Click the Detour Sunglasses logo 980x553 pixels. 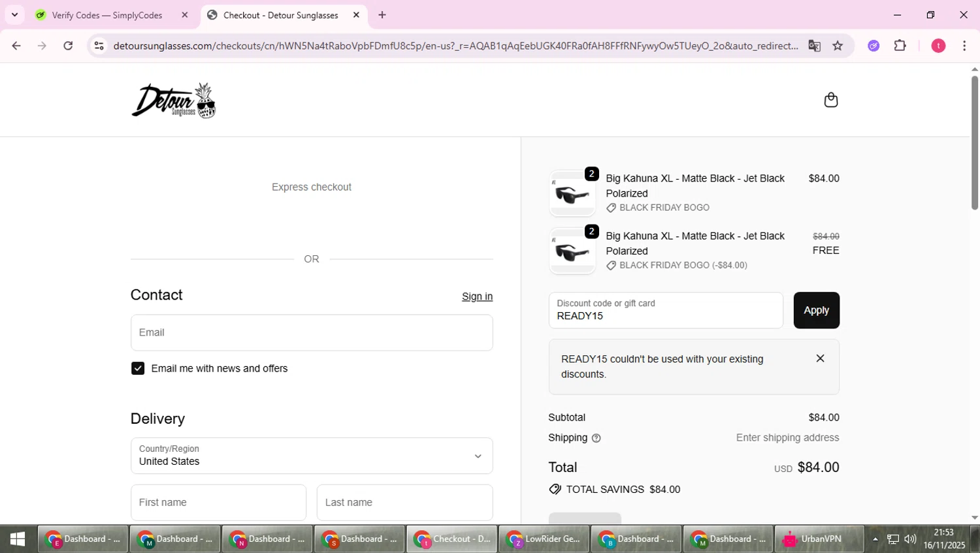tap(174, 101)
